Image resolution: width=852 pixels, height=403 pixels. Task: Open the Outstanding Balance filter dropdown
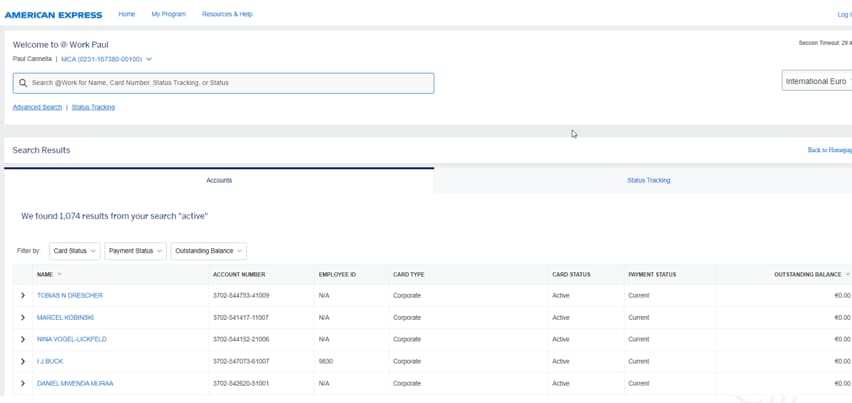tap(208, 251)
